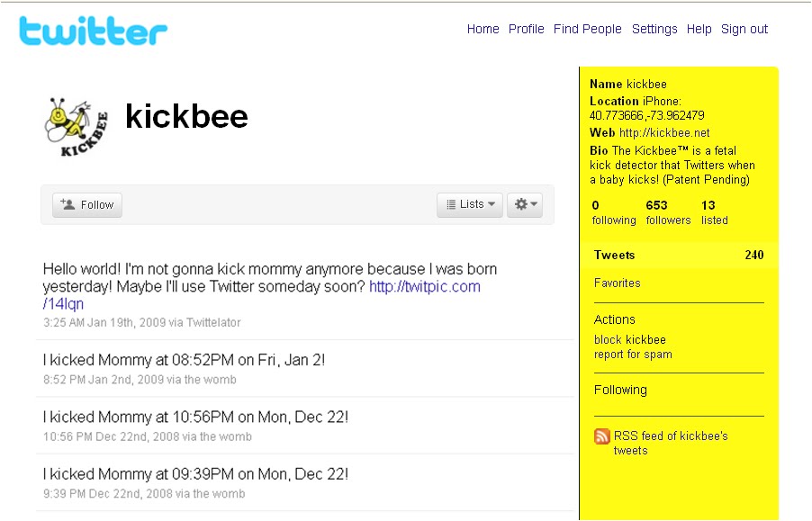
Task: Open the Help link
Action: [x=699, y=29]
